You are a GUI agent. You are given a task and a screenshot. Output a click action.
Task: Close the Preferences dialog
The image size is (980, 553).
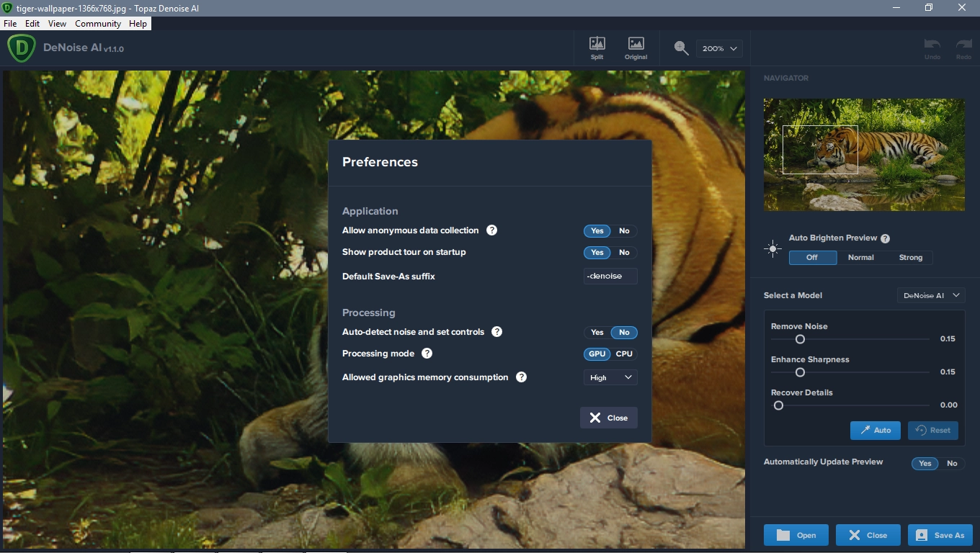tap(609, 418)
